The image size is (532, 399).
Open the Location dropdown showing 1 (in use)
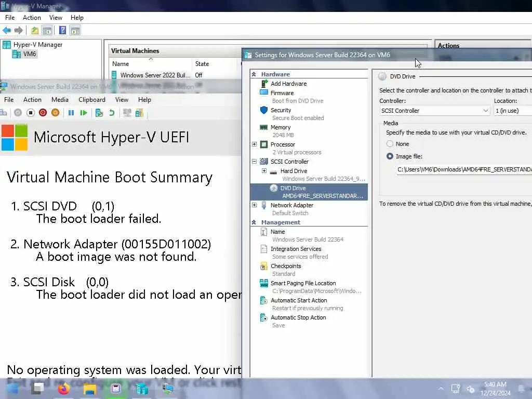(513, 111)
